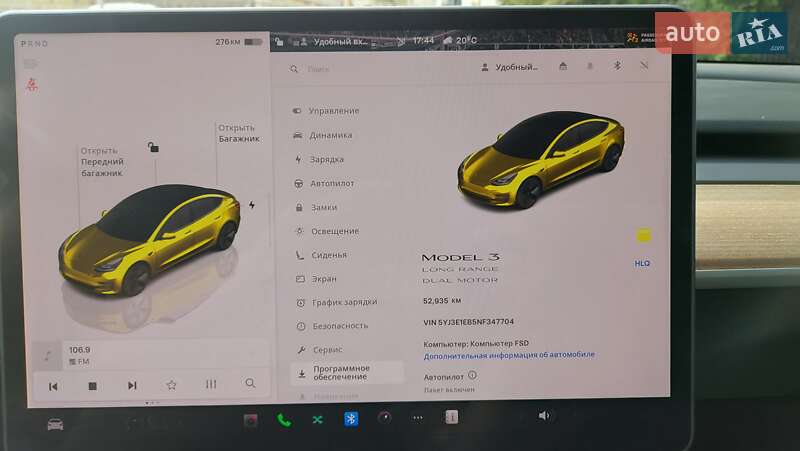Screen dimensions: 800x451
Task: Tap the 276 км battery range indicator
Action: coord(238,42)
